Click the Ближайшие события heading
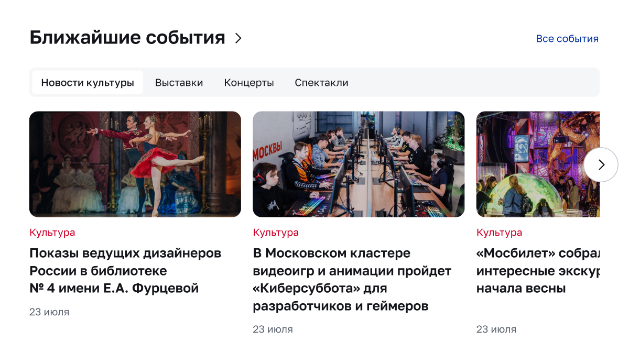Viewport: 629px width, 364px height. coord(127,38)
